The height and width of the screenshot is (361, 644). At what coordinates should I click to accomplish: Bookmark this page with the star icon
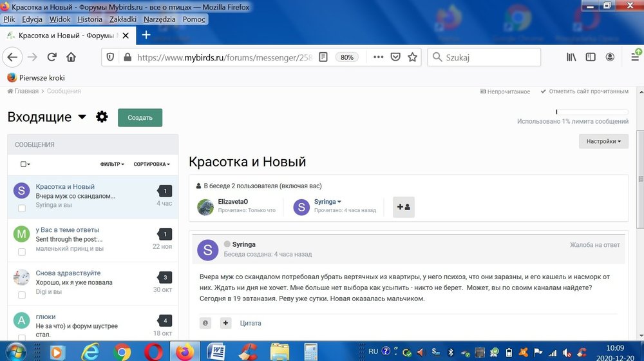[413, 57]
